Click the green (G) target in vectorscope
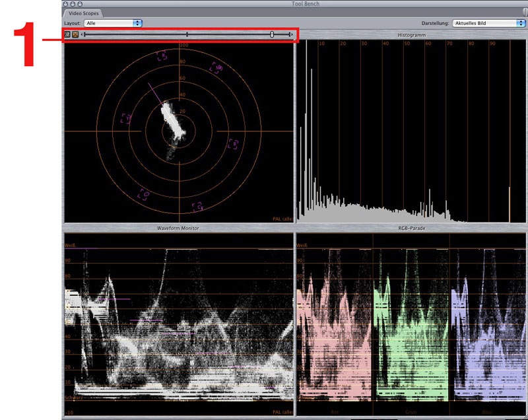Screen dimensions: 528x420 (x=143, y=194)
